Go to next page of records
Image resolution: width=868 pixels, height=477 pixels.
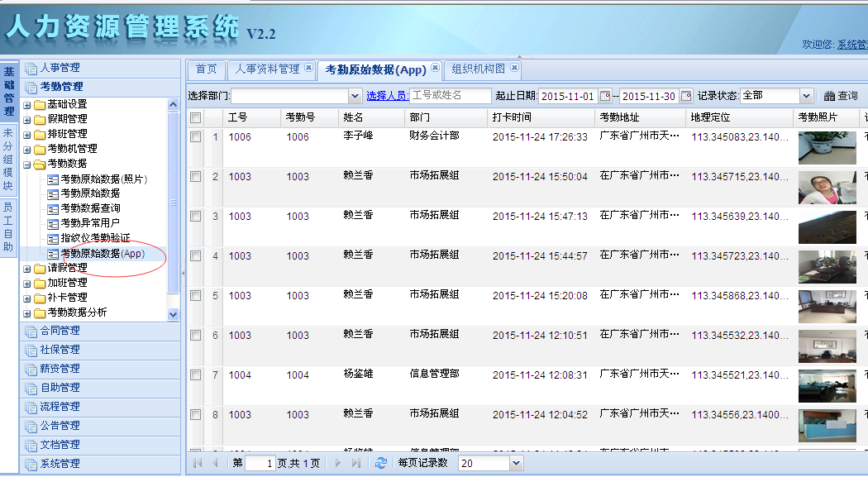[x=337, y=463]
